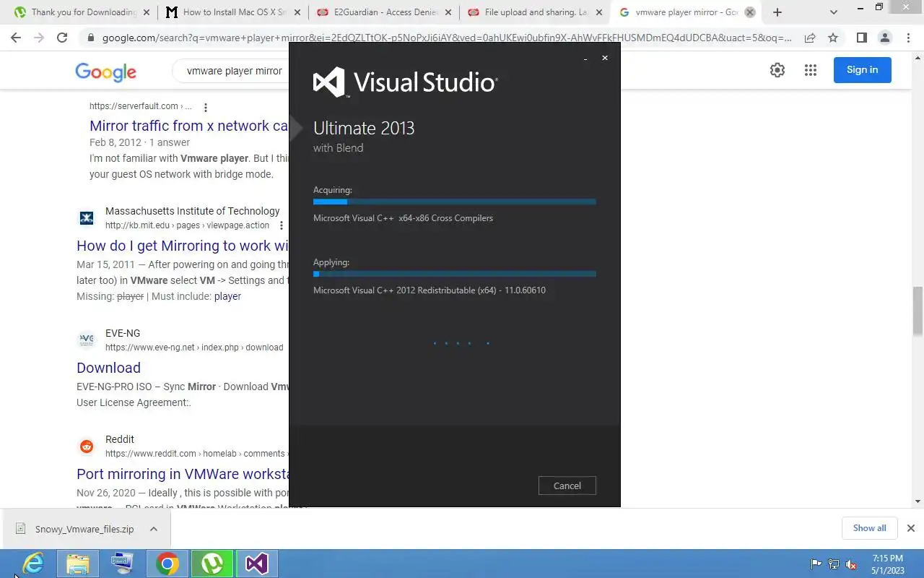924x578 pixels.
Task: Click the Google logo
Action: point(105,71)
